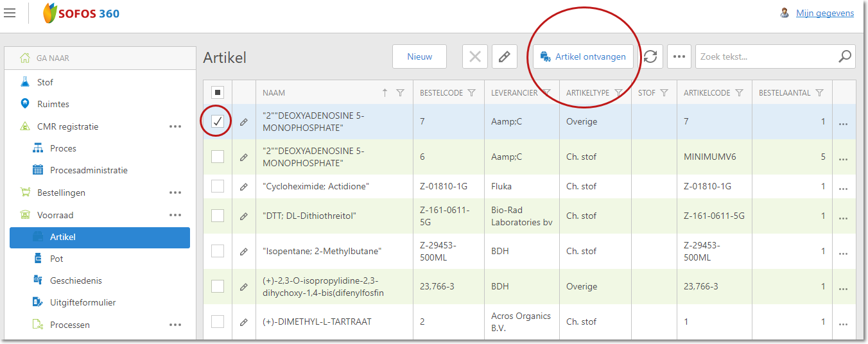The width and height of the screenshot is (868, 344).
Task: Open the Mijn gegevens link
Action: pos(824,13)
